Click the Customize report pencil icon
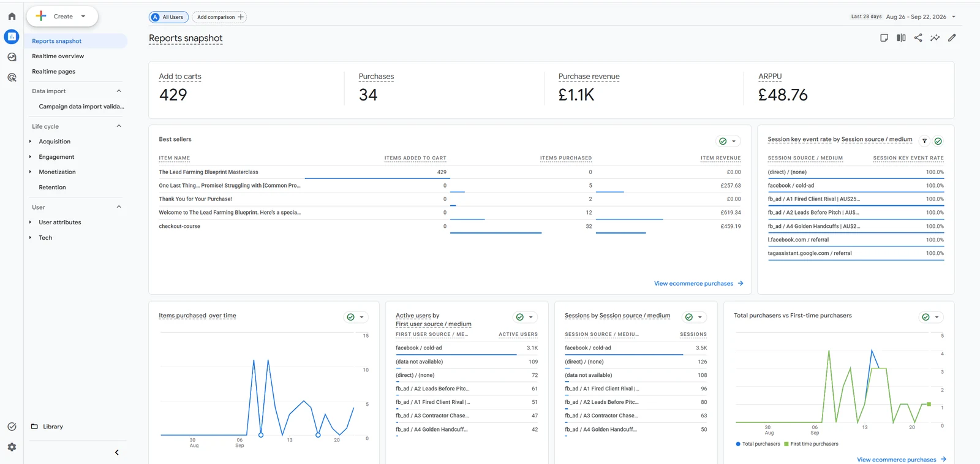 (952, 38)
